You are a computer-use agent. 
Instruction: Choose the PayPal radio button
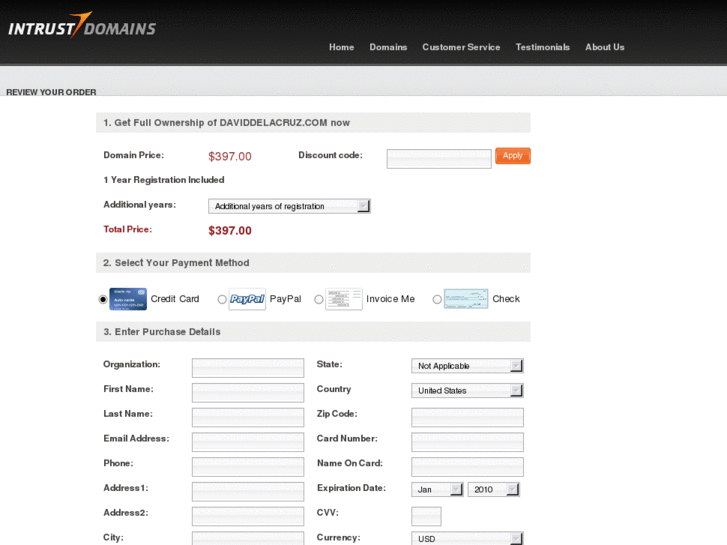coord(222,299)
